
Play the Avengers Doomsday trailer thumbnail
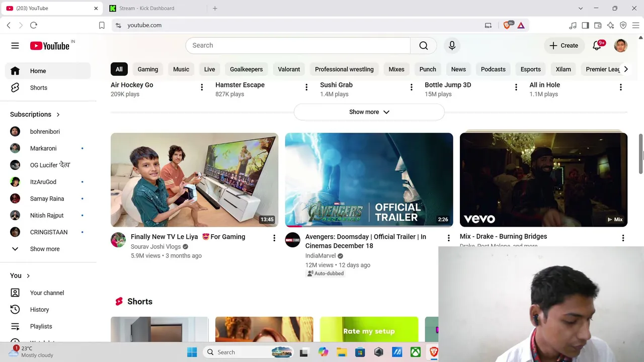(369, 180)
